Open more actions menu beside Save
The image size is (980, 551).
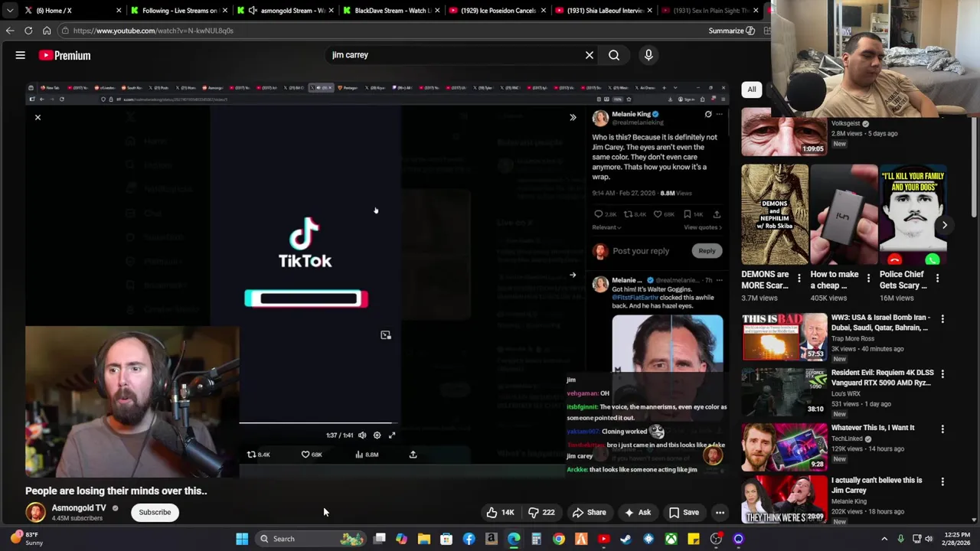(720, 513)
